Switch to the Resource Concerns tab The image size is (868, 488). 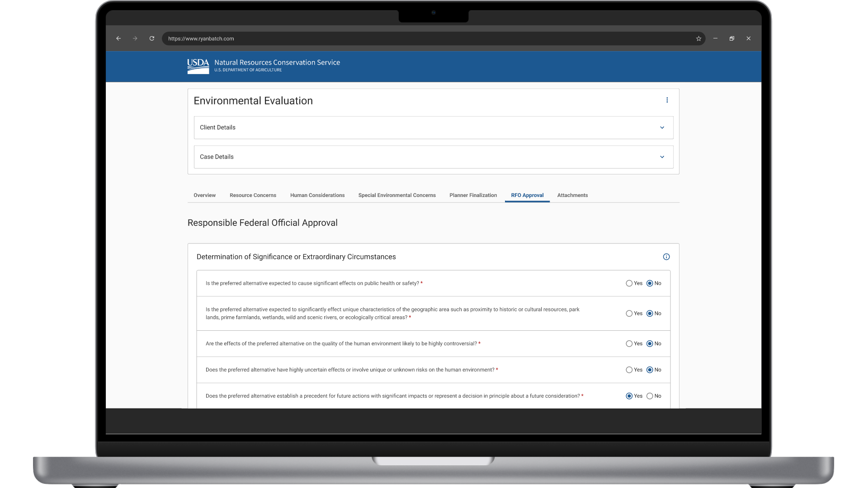(x=253, y=195)
